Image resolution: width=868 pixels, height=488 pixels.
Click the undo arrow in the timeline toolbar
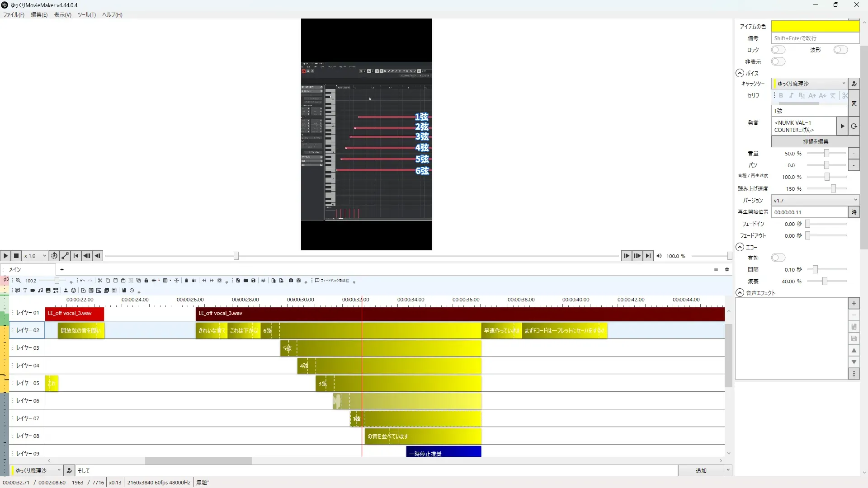[x=82, y=281]
